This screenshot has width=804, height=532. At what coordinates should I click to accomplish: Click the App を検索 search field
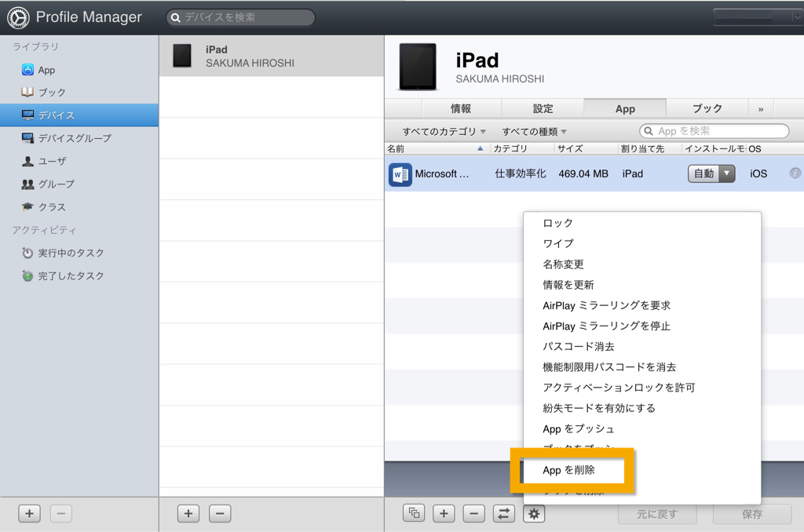(714, 131)
